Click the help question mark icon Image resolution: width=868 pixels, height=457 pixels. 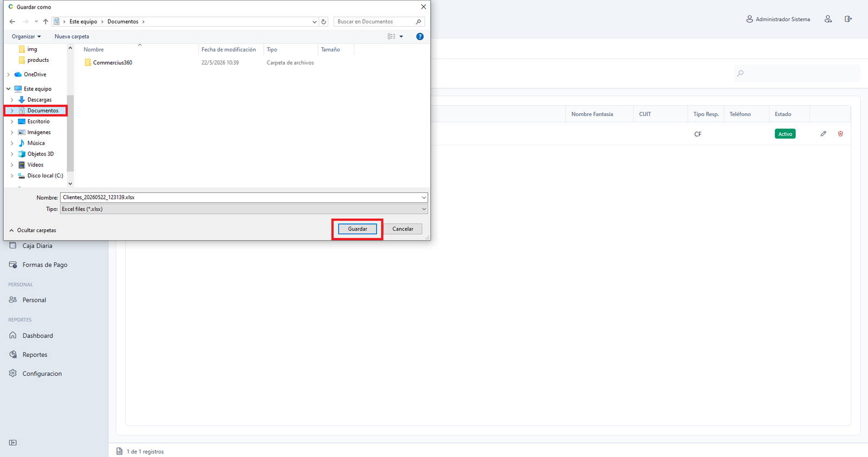419,36
